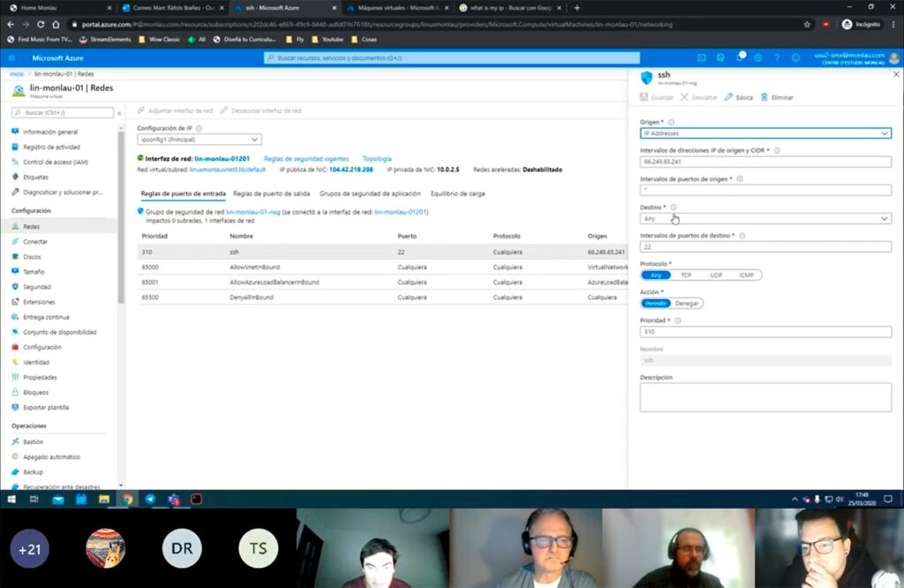Click the Topología link

(x=377, y=159)
